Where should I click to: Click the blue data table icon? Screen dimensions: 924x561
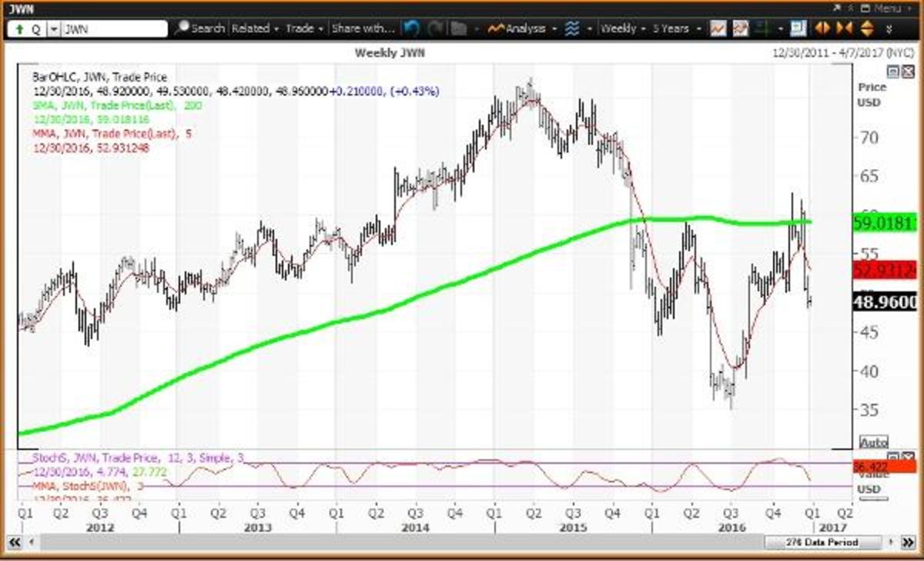pyautogui.click(x=798, y=29)
